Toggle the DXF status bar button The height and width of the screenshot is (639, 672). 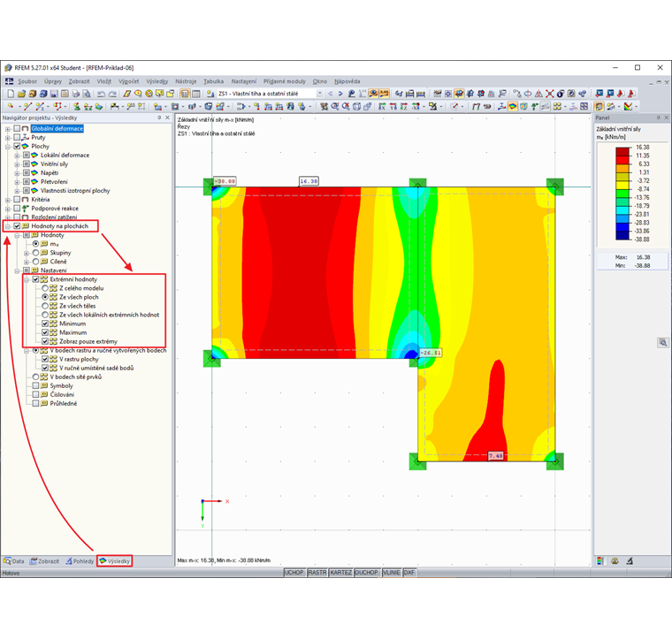point(409,573)
